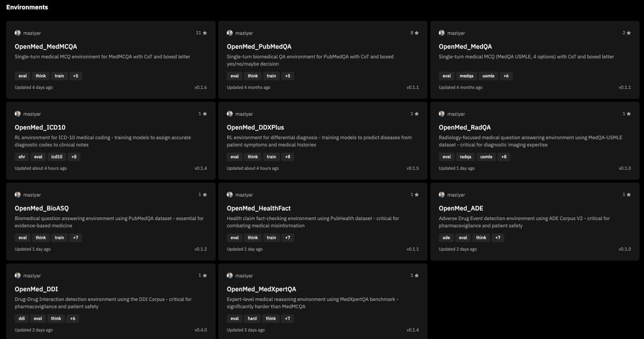Open the OpenMed_MedQA environment title
The image size is (644, 339).
click(465, 47)
